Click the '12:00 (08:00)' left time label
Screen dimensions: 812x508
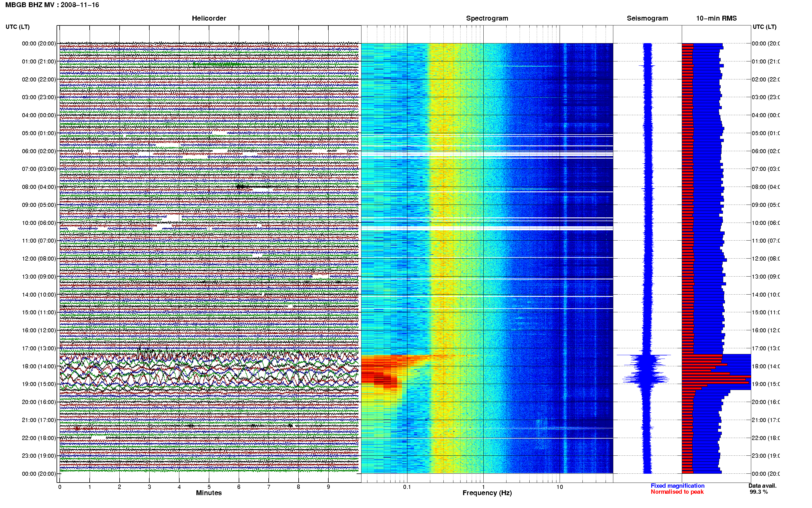coord(39,259)
